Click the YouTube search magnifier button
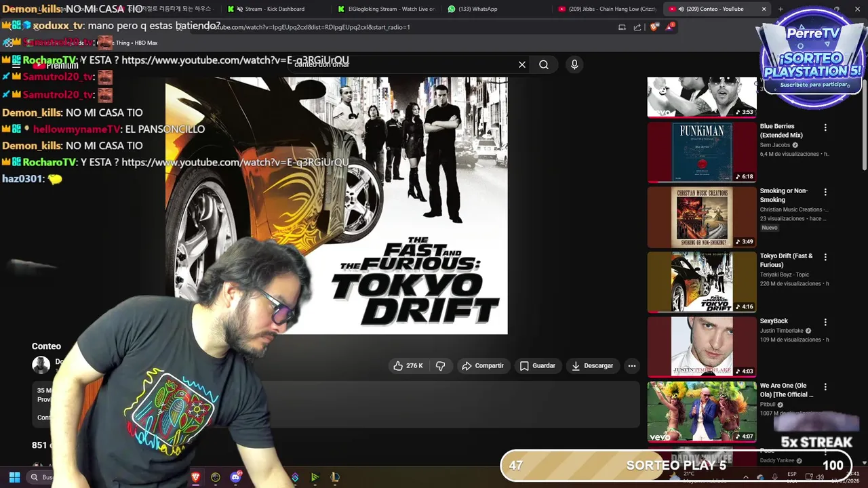Screen dimensions: 868x488 pos(544,64)
